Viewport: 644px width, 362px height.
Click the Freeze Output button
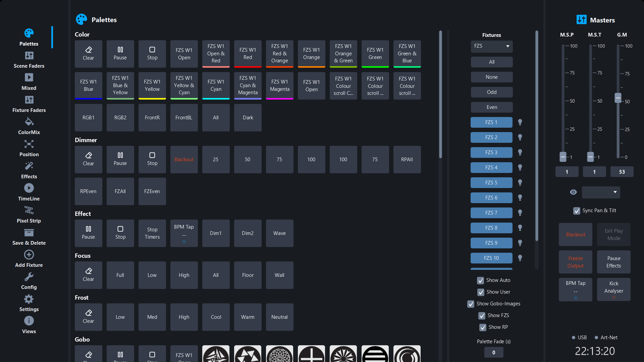coord(575,262)
